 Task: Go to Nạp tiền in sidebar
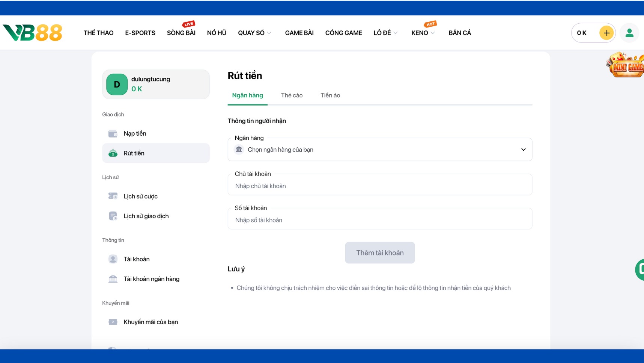156,133
